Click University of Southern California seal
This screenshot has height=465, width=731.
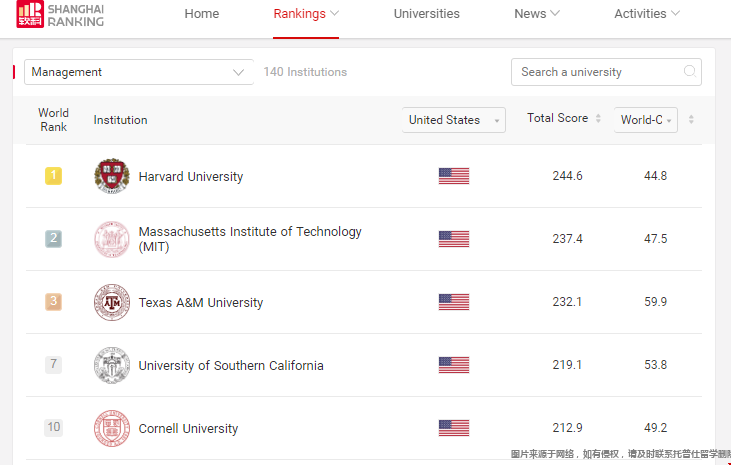tap(112, 365)
